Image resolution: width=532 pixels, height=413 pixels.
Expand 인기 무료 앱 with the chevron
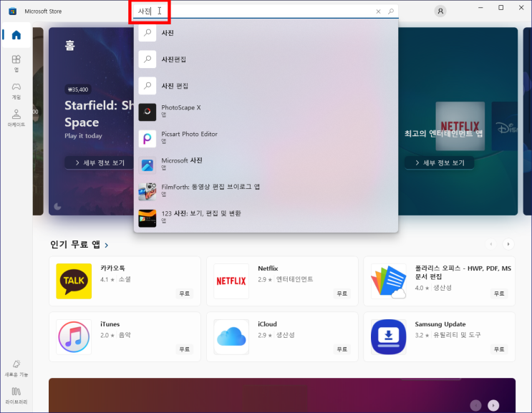[x=107, y=246]
